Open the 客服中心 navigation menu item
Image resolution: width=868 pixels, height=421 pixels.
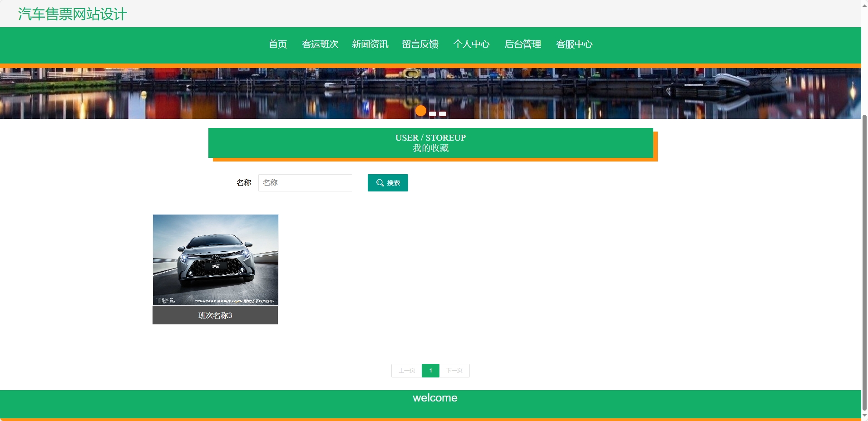(x=574, y=44)
